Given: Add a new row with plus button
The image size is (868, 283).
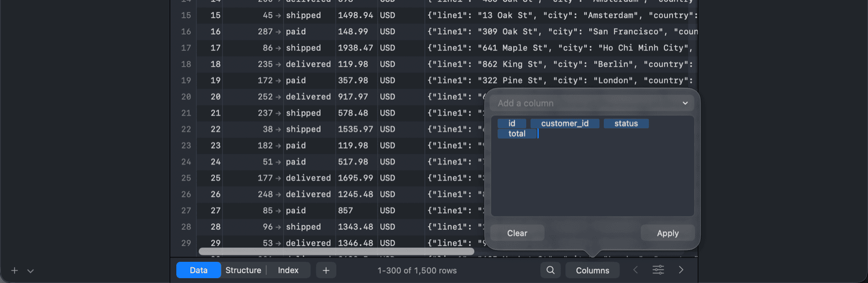Looking at the screenshot, I should coord(325,270).
